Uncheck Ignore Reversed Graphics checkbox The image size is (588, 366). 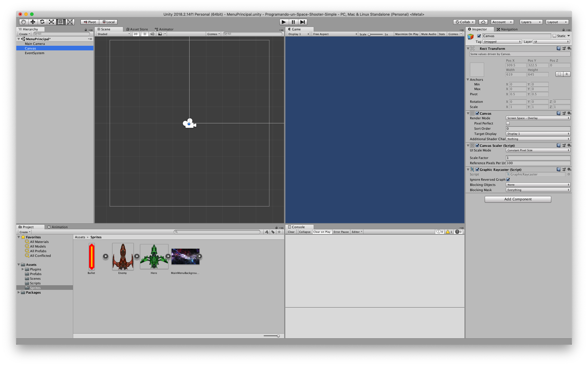(x=508, y=180)
